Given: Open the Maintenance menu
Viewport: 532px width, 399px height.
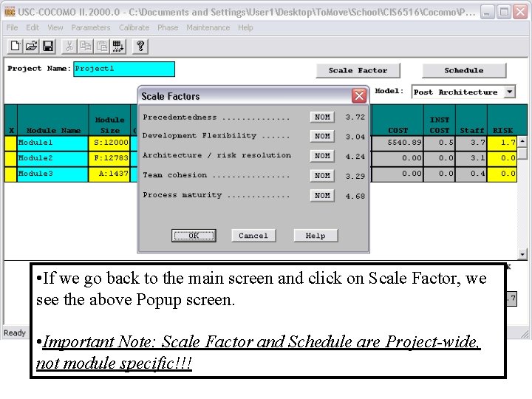Looking at the screenshot, I should [208, 27].
